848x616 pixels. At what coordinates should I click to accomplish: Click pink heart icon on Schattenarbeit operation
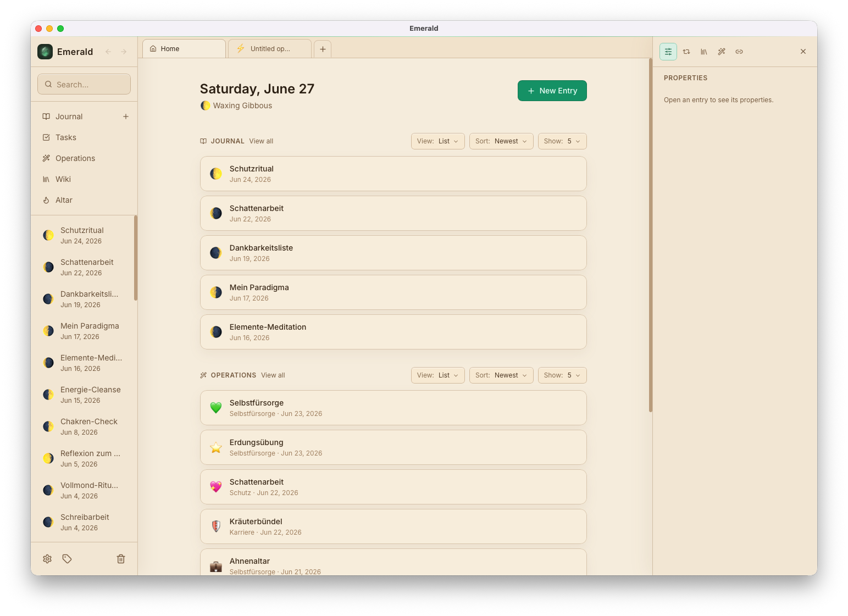click(216, 487)
